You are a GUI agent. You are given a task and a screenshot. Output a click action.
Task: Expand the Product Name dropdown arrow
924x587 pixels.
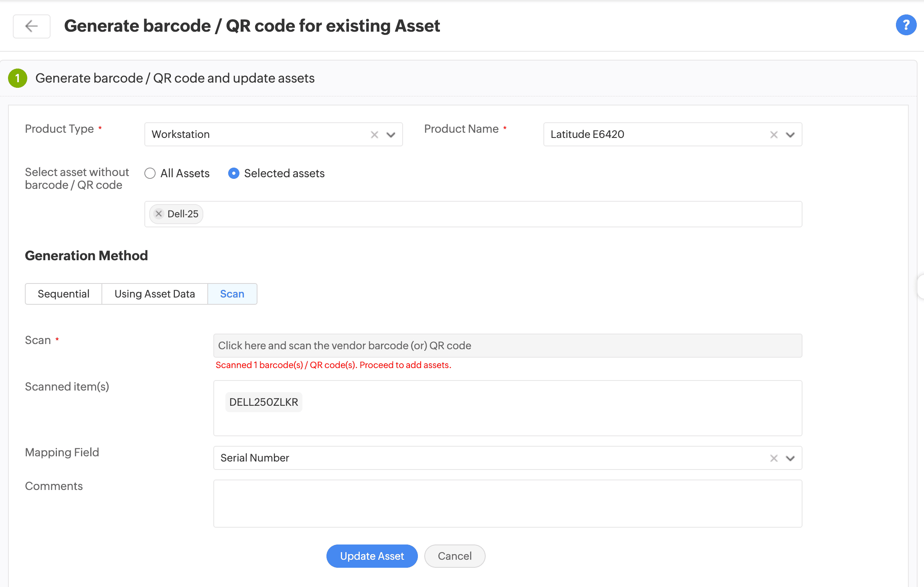790,135
